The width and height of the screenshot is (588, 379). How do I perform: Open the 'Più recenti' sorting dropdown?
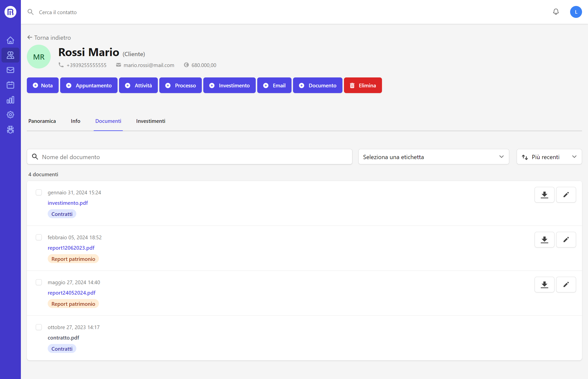[549, 157]
